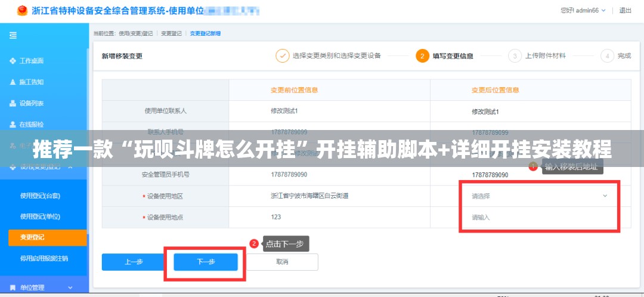644x297 pixels.
Task: Click the 工作桌面 sidebar icon
Action: pos(13,61)
